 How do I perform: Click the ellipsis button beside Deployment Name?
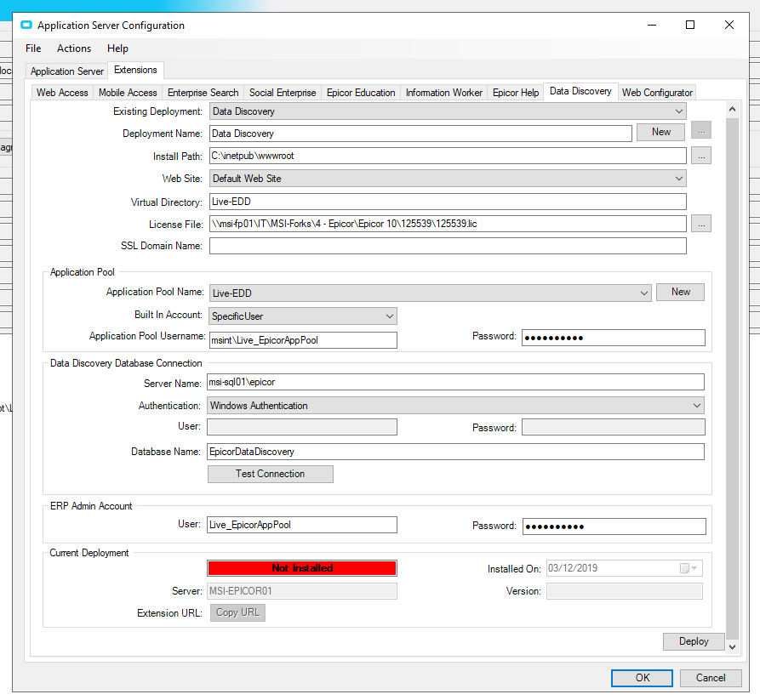click(x=701, y=131)
